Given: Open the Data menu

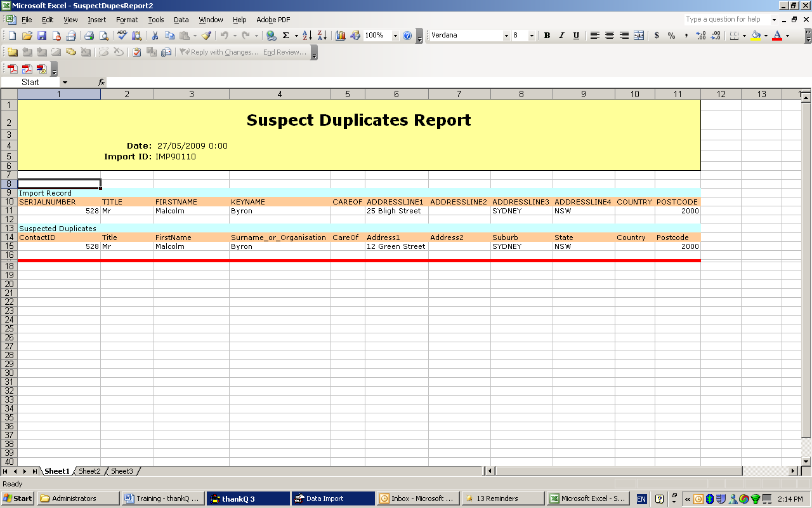Looking at the screenshot, I should coord(181,20).
